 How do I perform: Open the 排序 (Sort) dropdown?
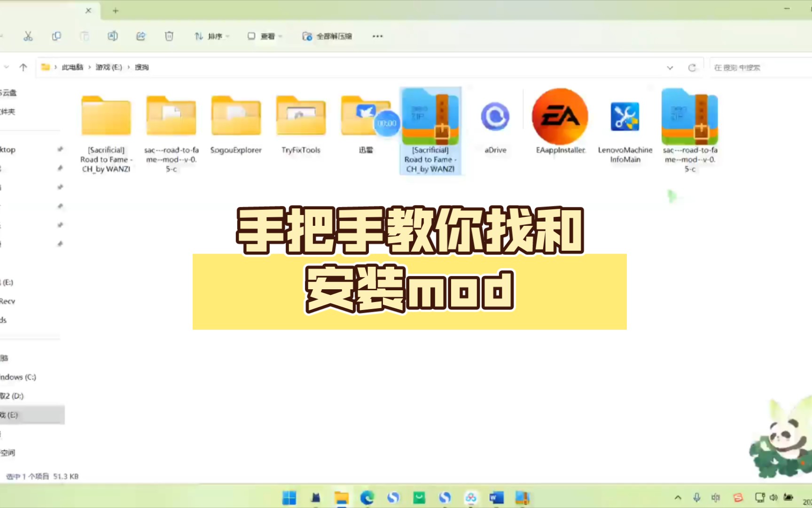click(211, 36)
